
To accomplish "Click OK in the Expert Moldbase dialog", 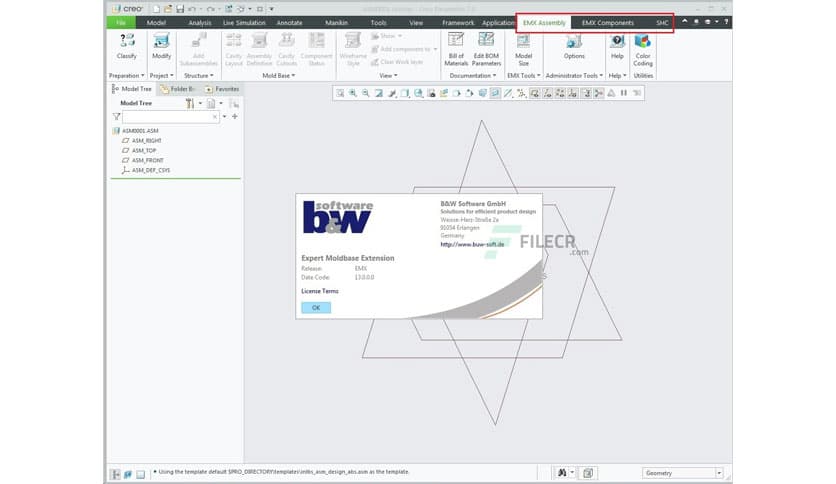I will 316,308.
